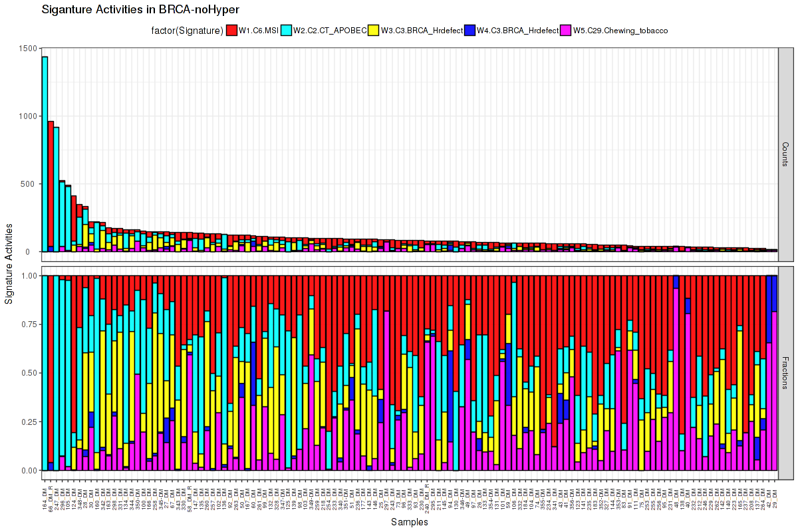Click the red W1.C6.MSI legend swatch
The height and width of the screenshot is (532, 798).
[231, 31]
